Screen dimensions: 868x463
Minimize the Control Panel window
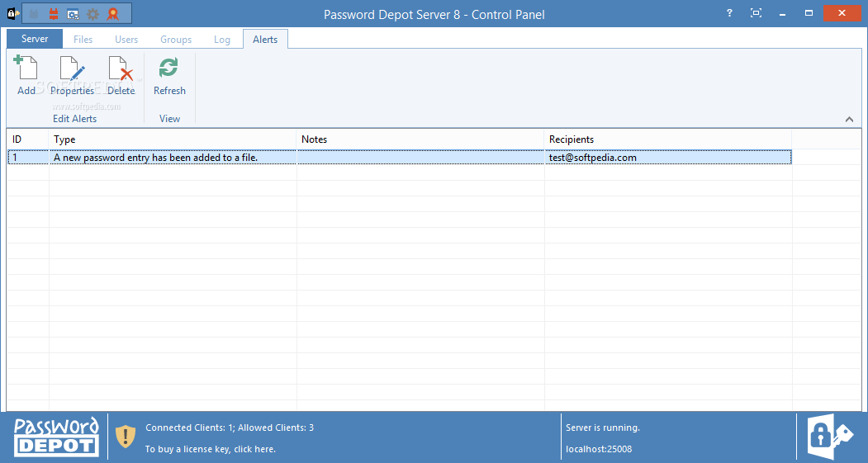[783, 13]
